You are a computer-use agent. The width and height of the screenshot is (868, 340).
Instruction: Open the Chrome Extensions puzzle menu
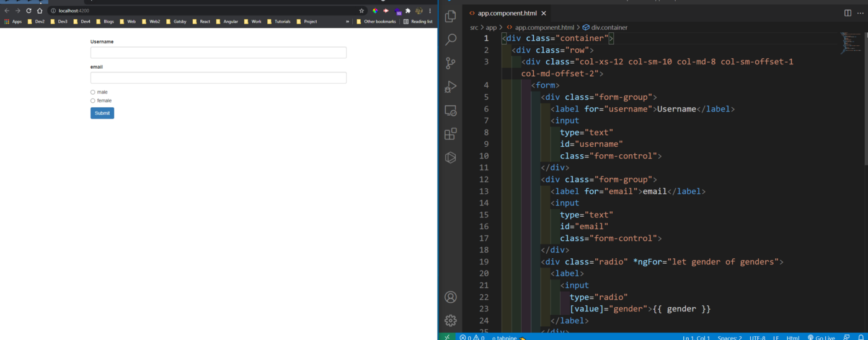pyautogui.click(x=408, y=11)
